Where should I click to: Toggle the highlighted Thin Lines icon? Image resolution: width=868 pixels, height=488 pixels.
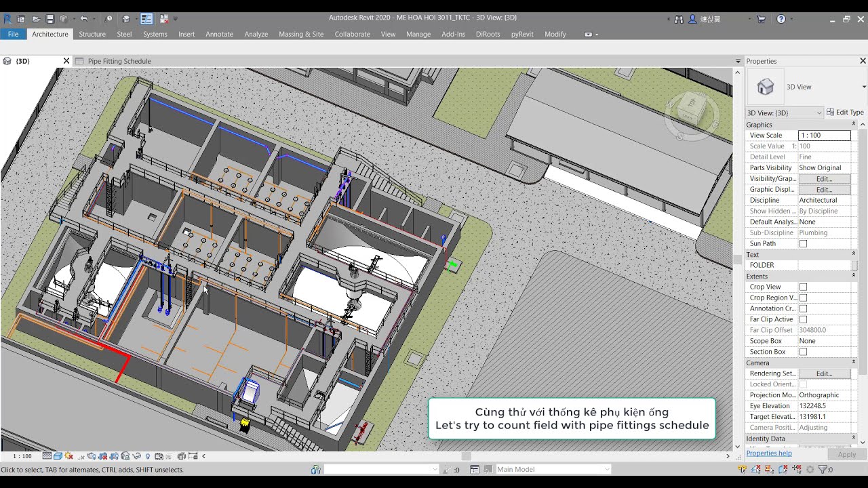146,19
